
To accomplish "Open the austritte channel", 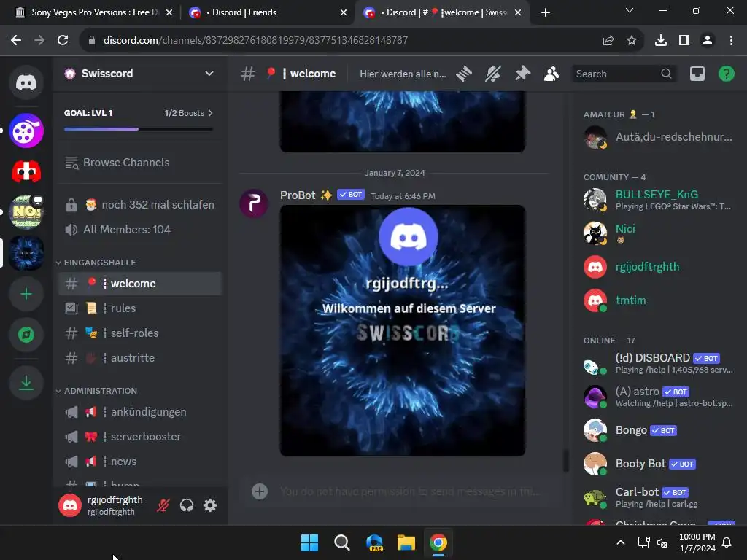I will (x=140, y=357).
